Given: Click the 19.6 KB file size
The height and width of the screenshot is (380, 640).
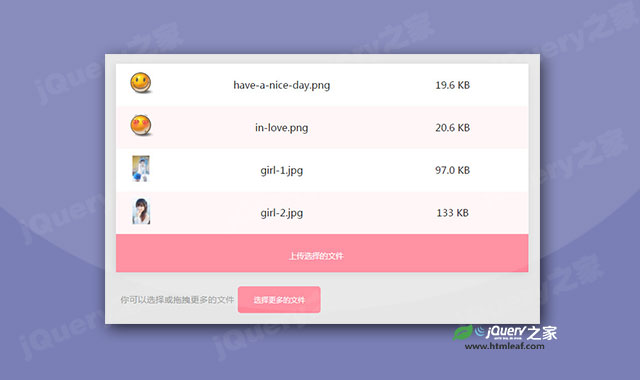Looking at the screenshot, I should [x=452, y=85].
